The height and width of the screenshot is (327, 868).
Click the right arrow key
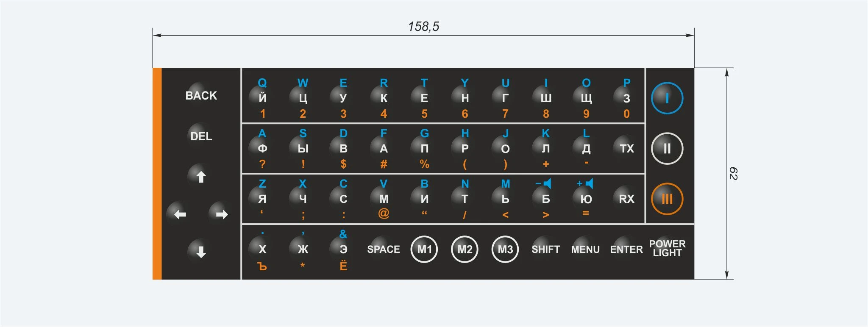[222, 214]
